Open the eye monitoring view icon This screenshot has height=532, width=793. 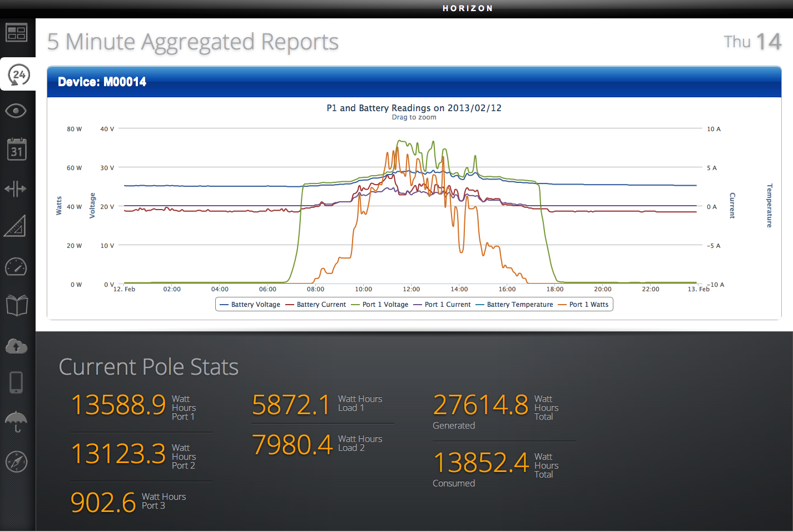click(16, 111)
